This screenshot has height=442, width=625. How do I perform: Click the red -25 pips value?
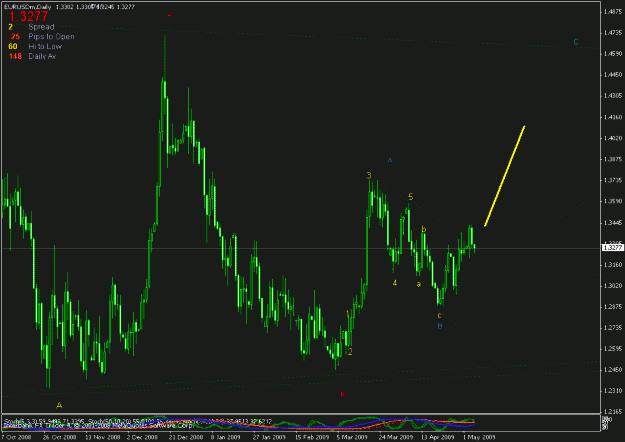(14, 37)
